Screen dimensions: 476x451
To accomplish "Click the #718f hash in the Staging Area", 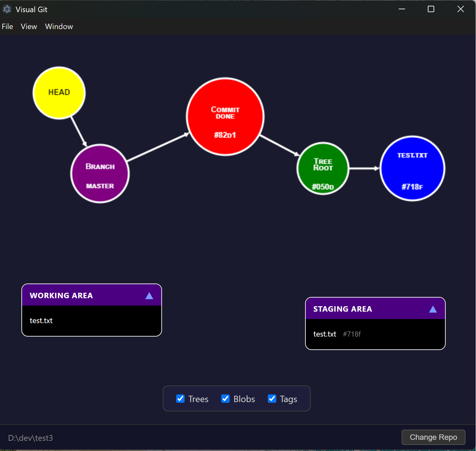I will point(352,334).
